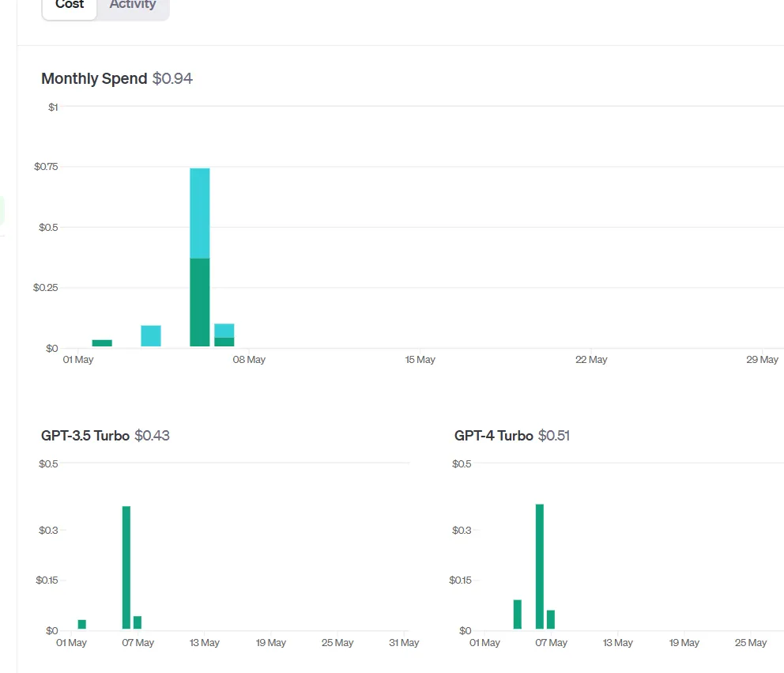Click the tall green bar segment in Monthly Spend
This screenshot has height=673, width=784.
tap(200, 302)
